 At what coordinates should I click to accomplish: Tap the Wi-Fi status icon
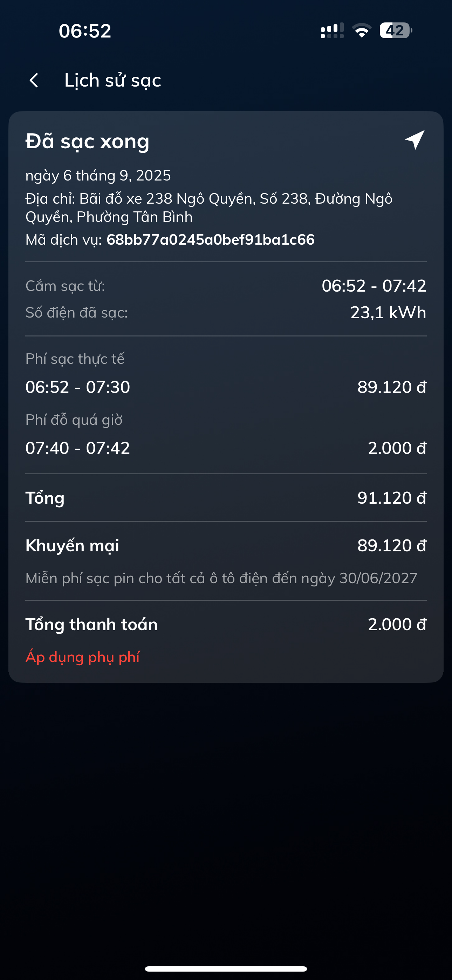point(362,30)
